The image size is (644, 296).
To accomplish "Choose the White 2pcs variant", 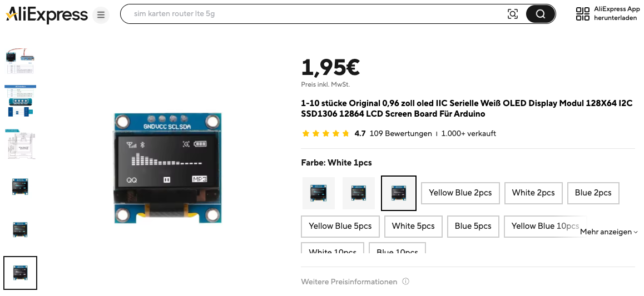I will tap(533, 193).
